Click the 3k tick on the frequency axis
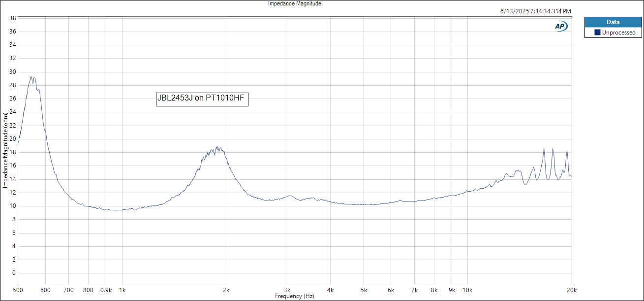The image size is (644, 301). (287, 290)
